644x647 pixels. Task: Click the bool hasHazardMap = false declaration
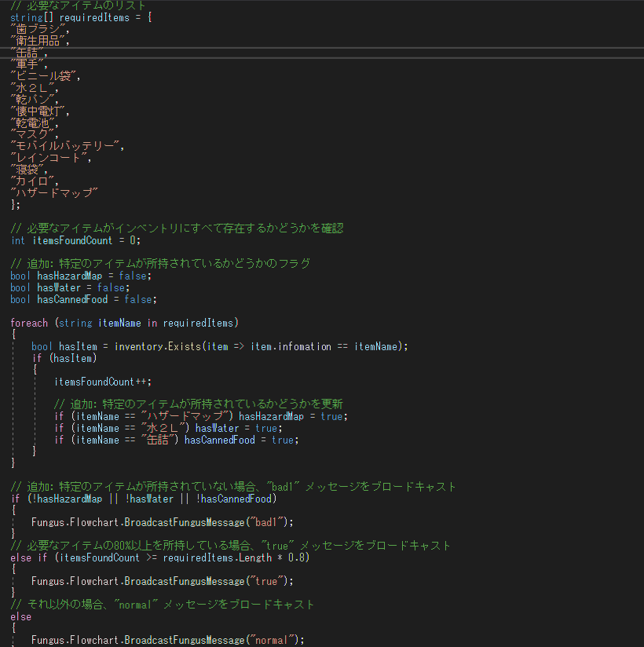point(81,276)
